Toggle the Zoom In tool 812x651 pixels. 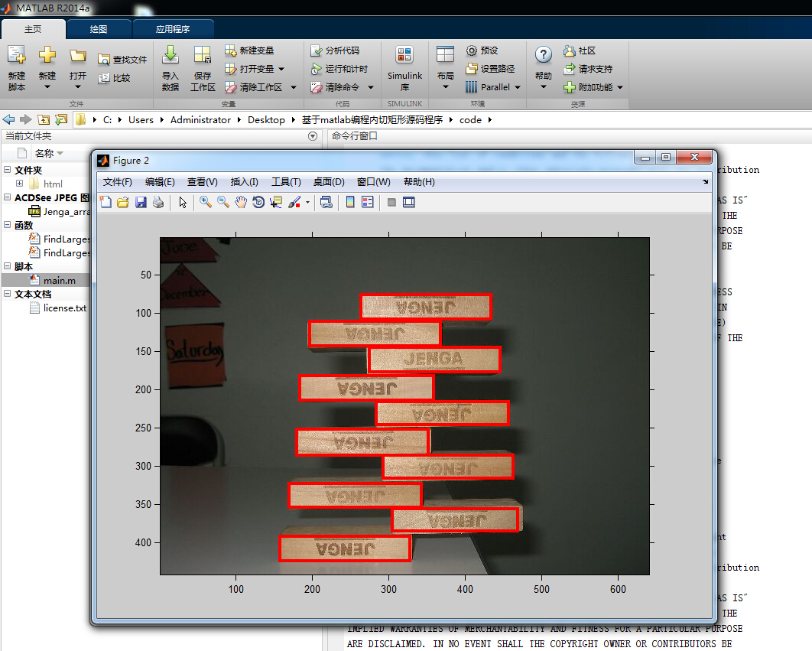206,202
